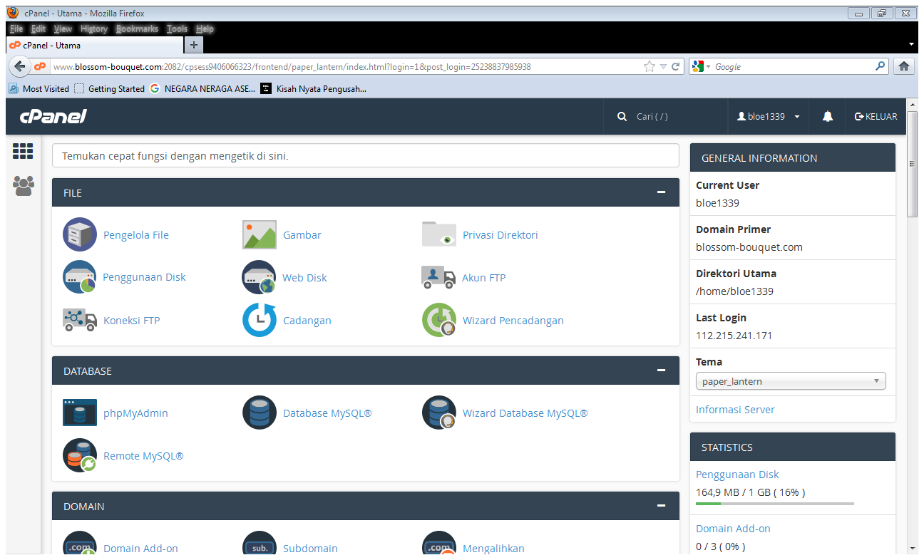Click the KELUAR logout button
Image resolution: width=924 pixels, height=560 pixels.
click(x=876, y=116)
